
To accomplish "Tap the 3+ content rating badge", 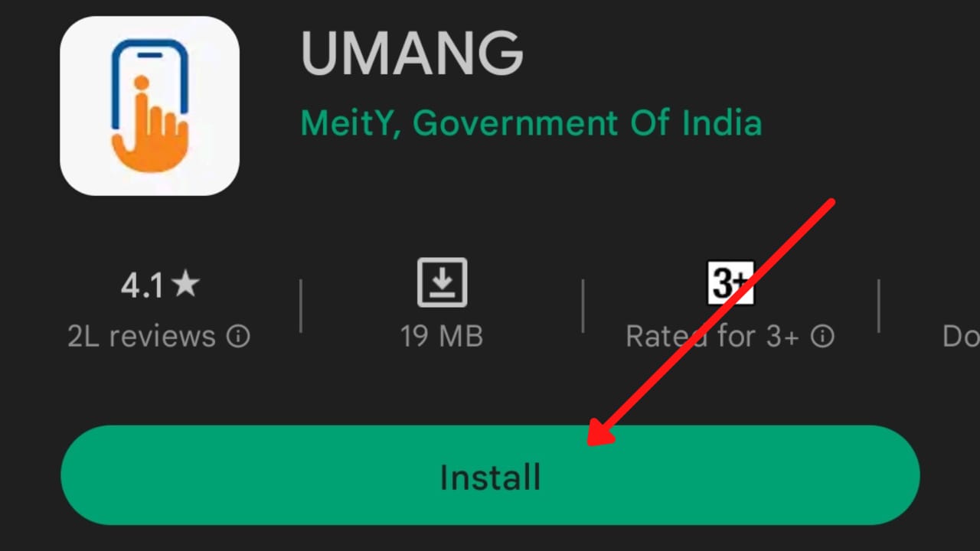I will 730,283.
